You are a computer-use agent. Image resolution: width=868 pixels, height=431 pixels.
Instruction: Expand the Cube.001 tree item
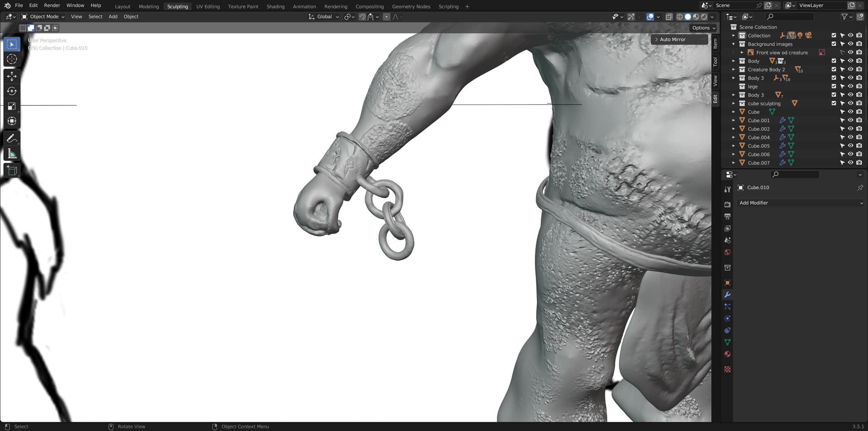pos(733,120)
